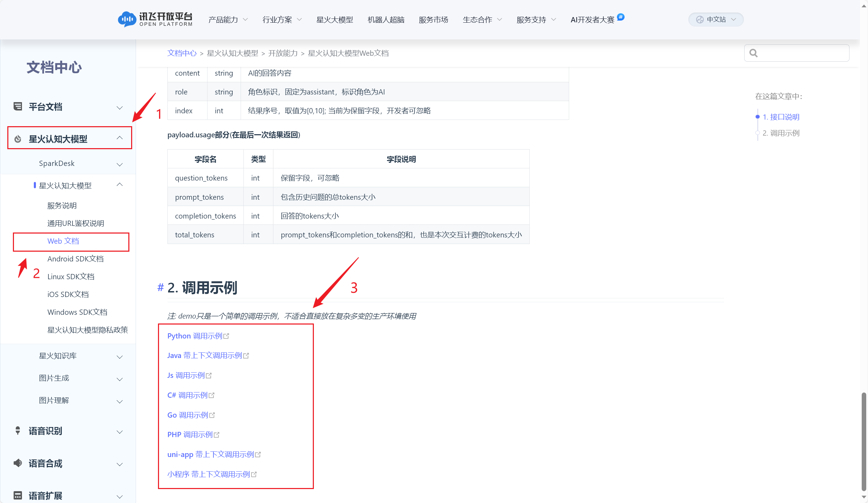
Task: Collapse the nested 星火认知大模型 submenu chevron
Action: (x=120, y=185)
